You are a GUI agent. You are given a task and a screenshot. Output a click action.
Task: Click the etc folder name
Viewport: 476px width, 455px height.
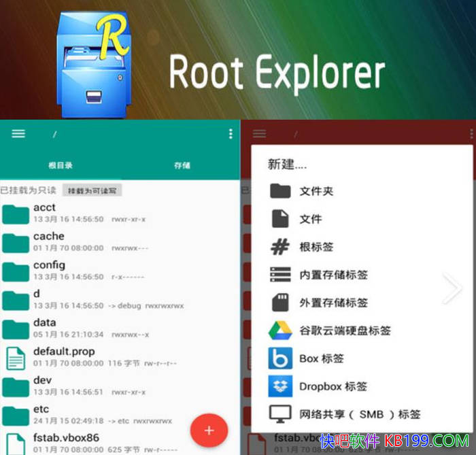coord(41,409)
